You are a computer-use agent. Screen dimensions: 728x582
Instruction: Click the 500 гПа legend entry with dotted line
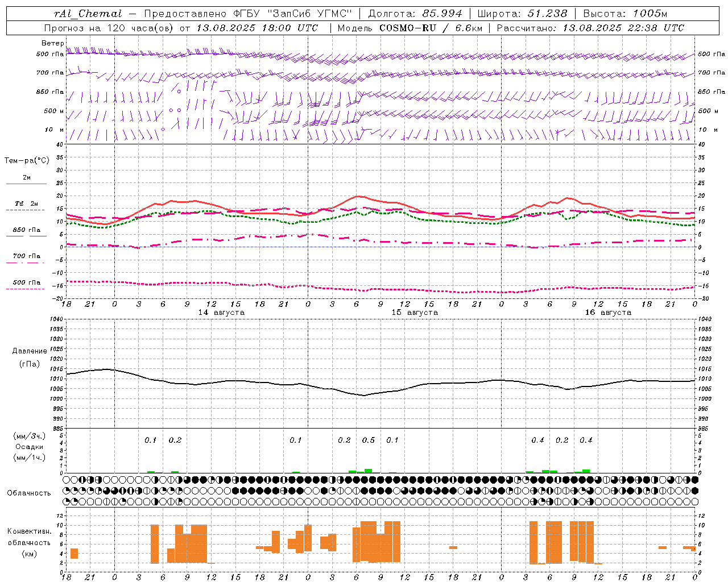pos(27,282)
